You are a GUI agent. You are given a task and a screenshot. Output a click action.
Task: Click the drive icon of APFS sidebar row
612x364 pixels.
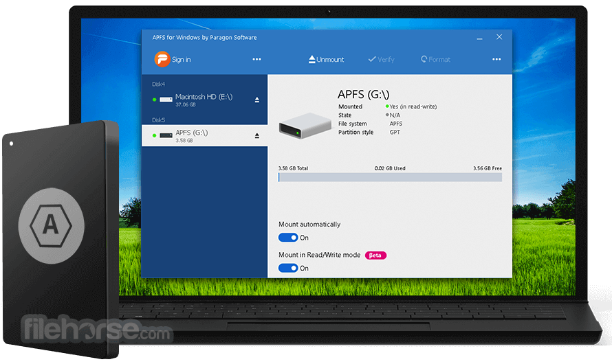coord(166,135)
